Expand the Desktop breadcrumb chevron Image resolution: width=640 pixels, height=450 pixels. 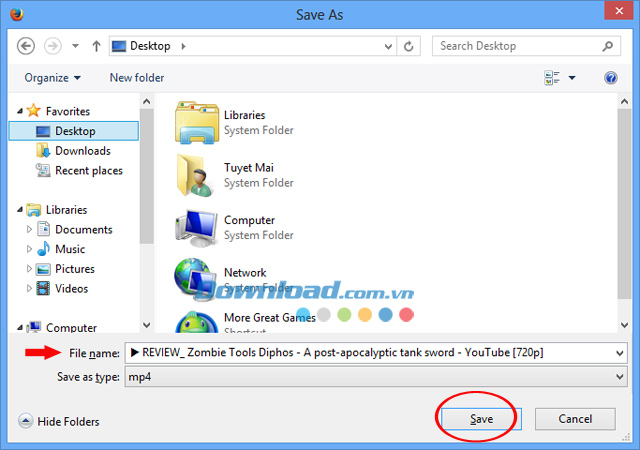183,46
